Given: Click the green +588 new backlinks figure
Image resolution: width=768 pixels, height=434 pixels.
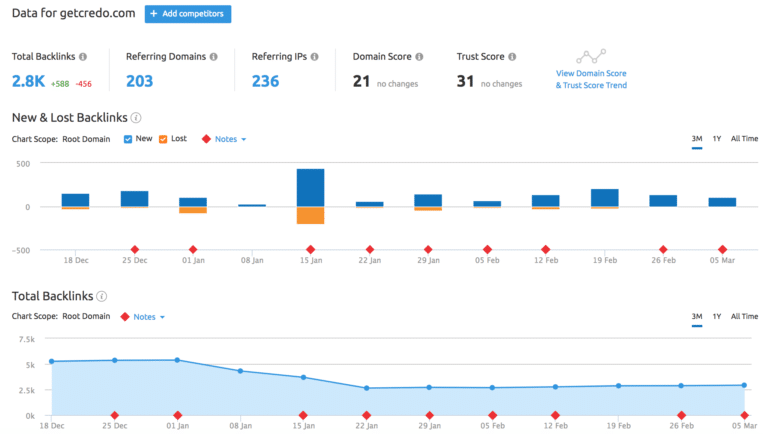Looking at the screenshot, I should [60, 84].
